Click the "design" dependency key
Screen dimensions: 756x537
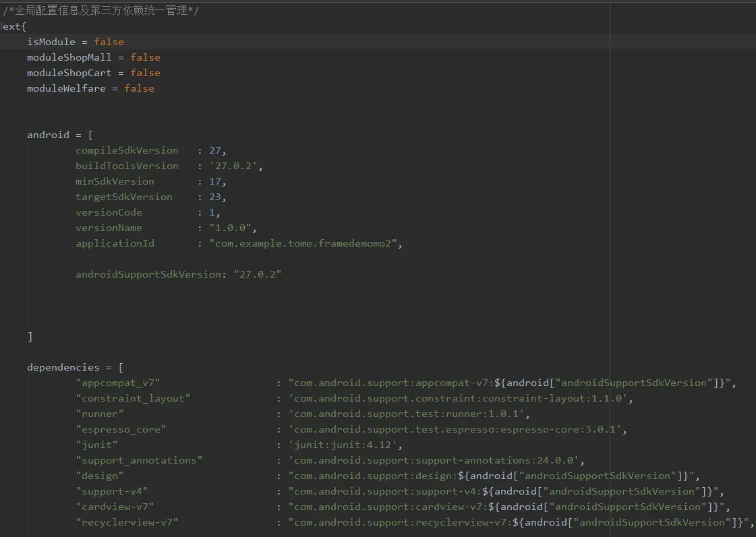pyautogui.click(x=100, y=476)
